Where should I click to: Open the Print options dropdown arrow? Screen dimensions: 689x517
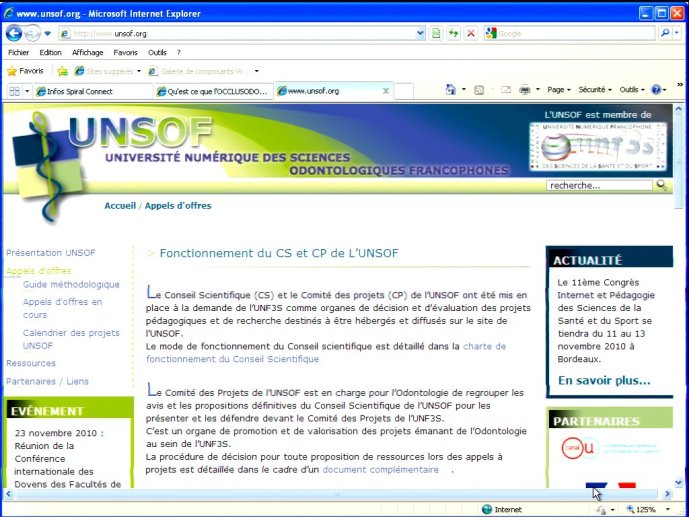537,90
